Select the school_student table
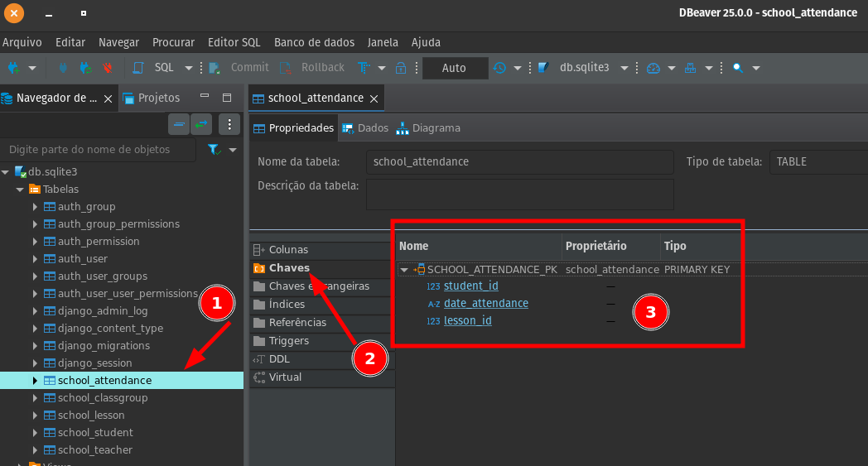The width and height of the screenshot is (868, 466). point(95,433)
